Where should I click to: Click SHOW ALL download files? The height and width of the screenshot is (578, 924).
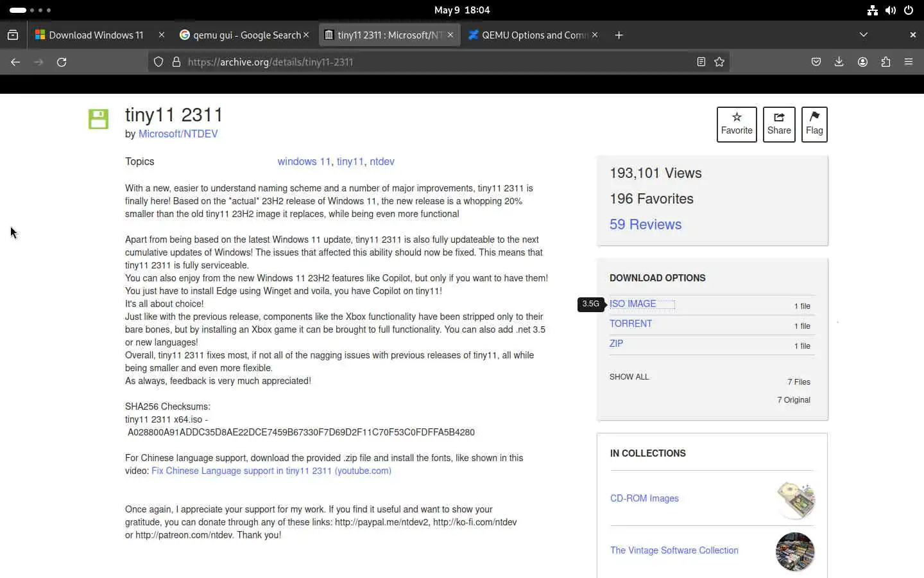pyautogui.click(x=629, y=377)
